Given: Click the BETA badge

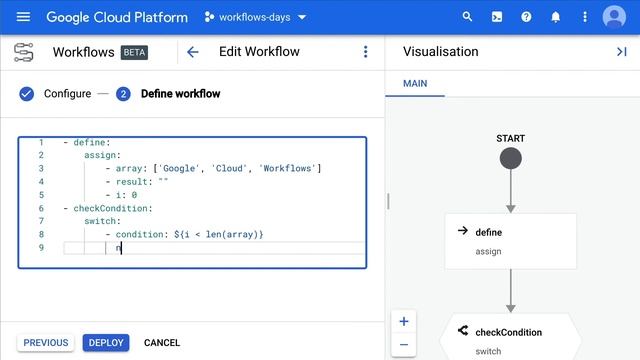Looking at the screenshot, I should (134, 52).
